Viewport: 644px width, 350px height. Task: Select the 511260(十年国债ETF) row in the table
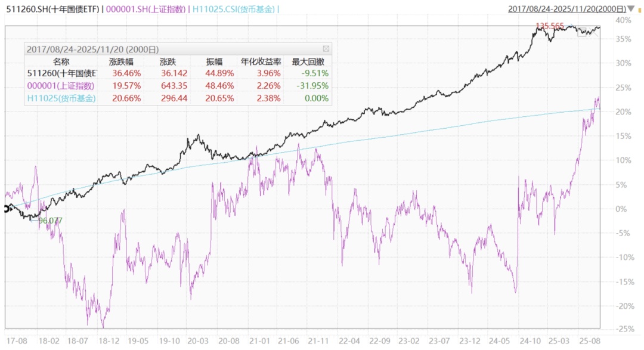pyautogui.click(x=62, y=73)
